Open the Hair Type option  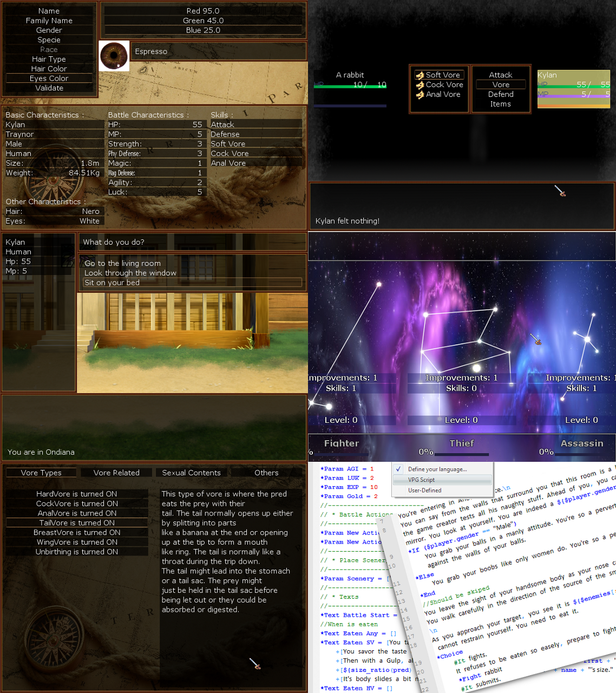click(x=49, y=59)
